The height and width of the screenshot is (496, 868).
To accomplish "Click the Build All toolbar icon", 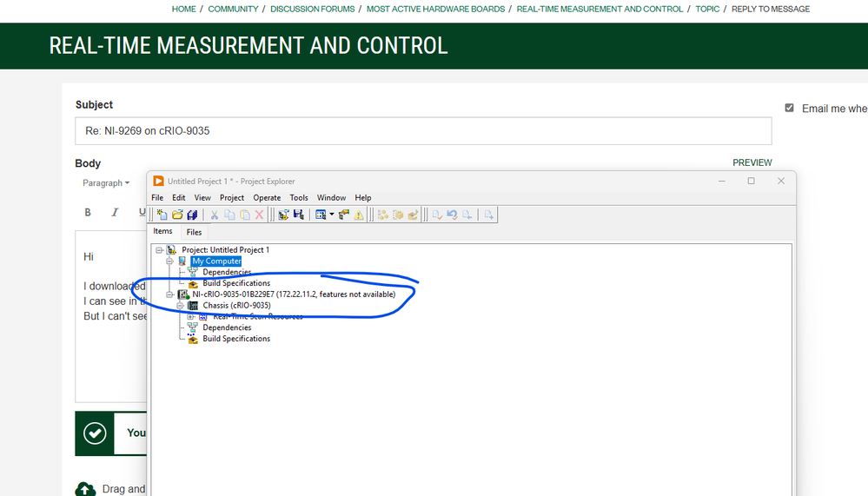I will point(382,215).
